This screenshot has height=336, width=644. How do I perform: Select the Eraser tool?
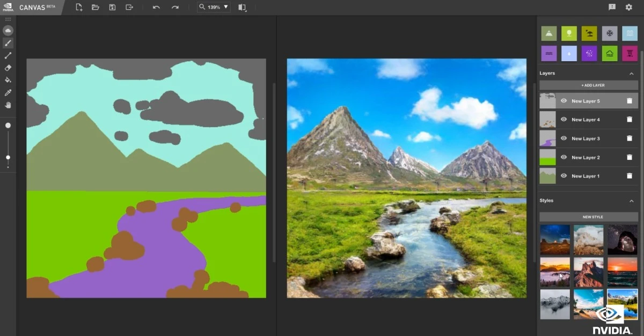(8, 68)
